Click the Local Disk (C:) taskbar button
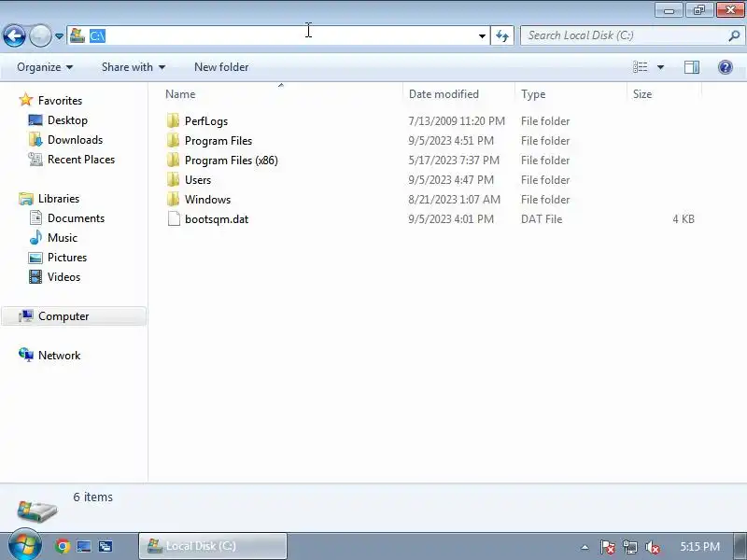Image resolution: width=747 pixels, height=560 pixels. pos(213,546)
